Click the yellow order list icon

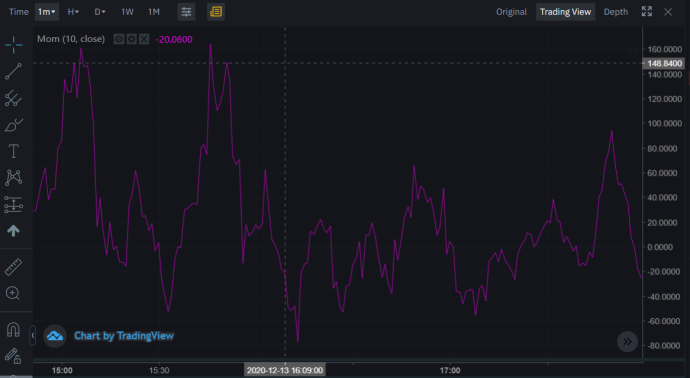[216, 12]
